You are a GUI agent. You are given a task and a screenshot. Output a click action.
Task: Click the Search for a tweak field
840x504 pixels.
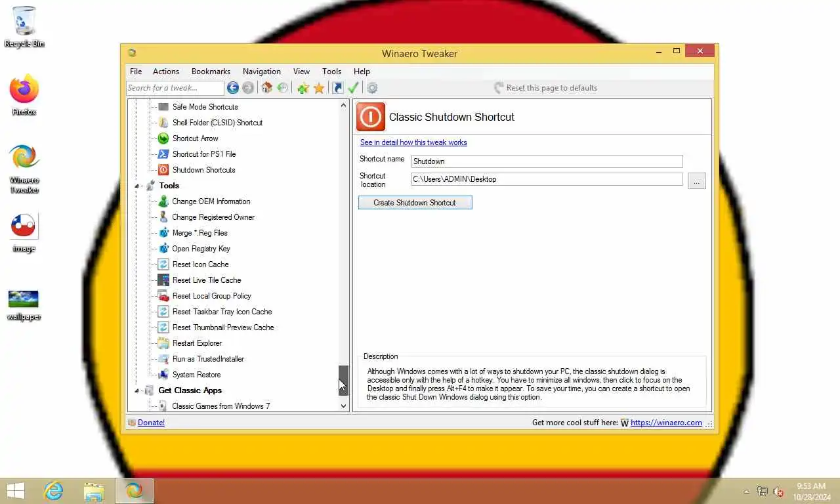tap(175, 88)
